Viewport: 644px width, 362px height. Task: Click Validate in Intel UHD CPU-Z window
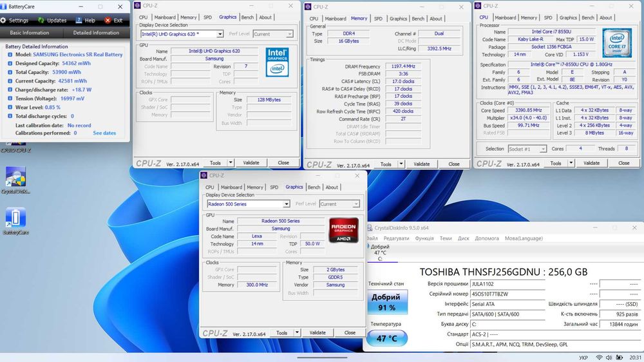click(251, 163)
